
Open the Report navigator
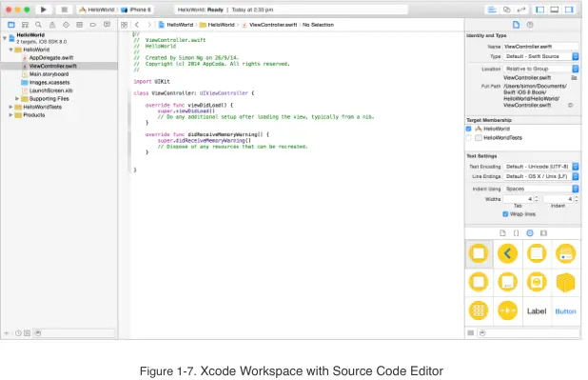coord(107,25)
